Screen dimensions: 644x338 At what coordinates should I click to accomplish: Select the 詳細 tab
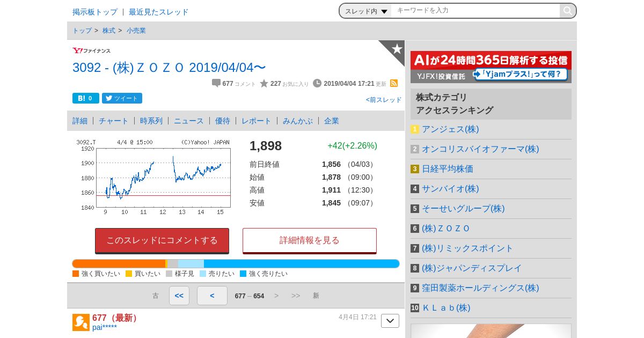(x=80, y=121)
